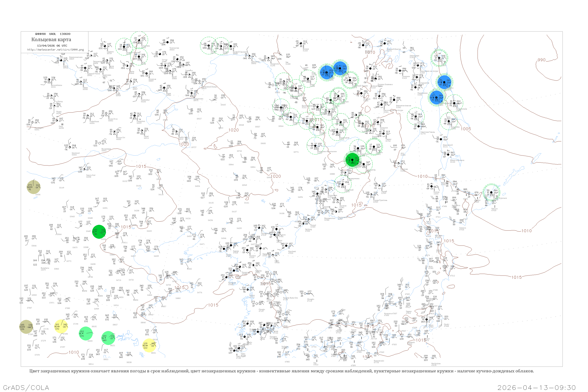Screen dimensions: 588x392
Task: Click the GrADS/COLA label
Action: tap(26, 387)
